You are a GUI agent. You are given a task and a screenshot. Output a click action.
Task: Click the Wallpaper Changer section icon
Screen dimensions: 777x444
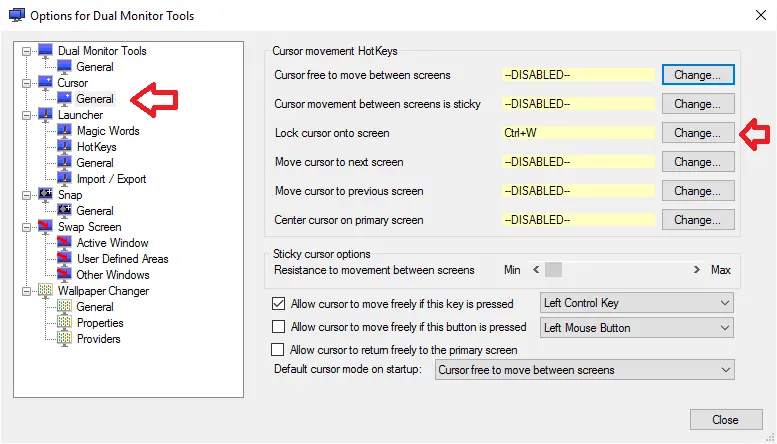tap(45, 290)
